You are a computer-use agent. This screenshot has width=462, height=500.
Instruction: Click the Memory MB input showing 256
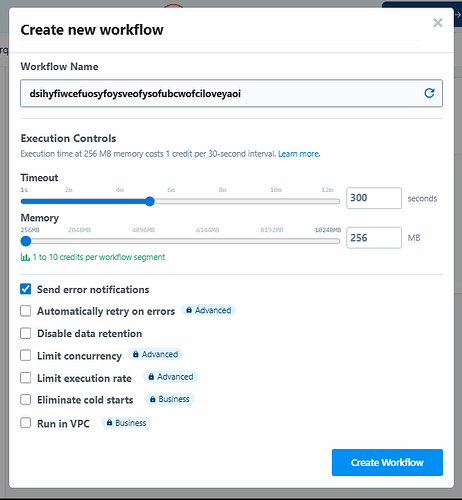tap(374, 238)
